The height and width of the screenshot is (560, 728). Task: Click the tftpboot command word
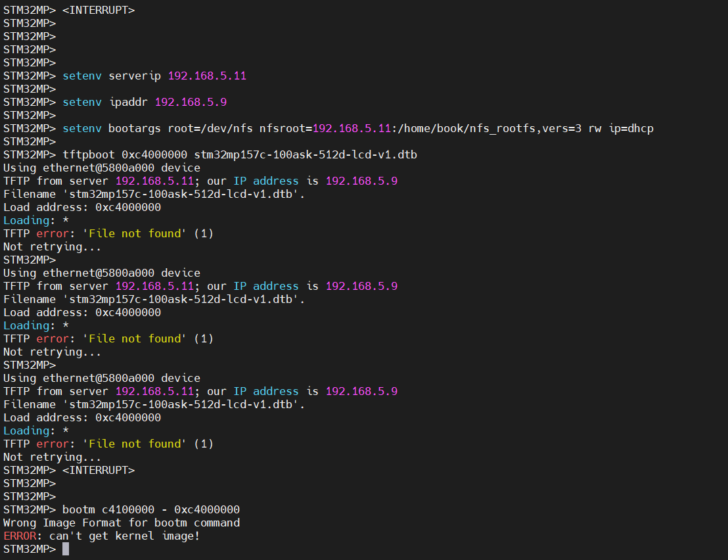point(89,154)
